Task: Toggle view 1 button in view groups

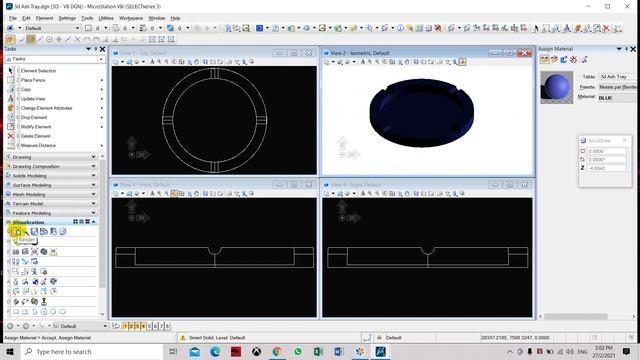Action: (126, 326)
